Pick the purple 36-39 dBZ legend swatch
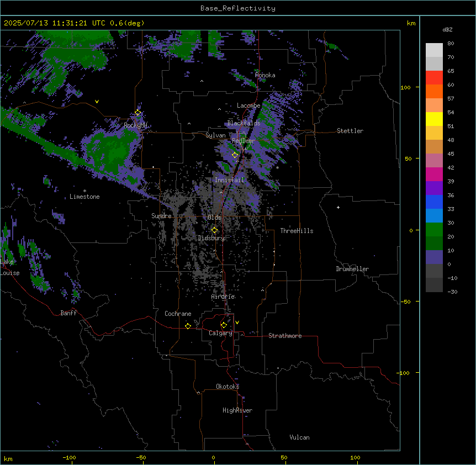Image resolution: width=476 pixels, height=465 pixels. (x=434, y=188)
